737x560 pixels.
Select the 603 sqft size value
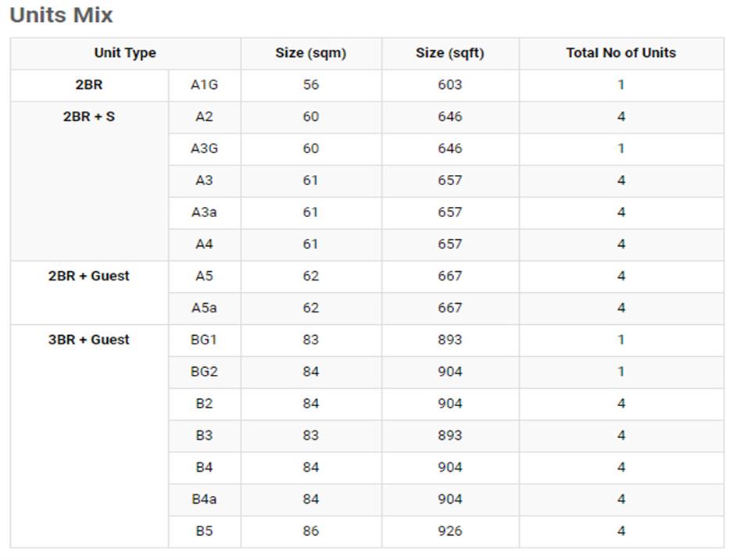(x=449, y=85)
